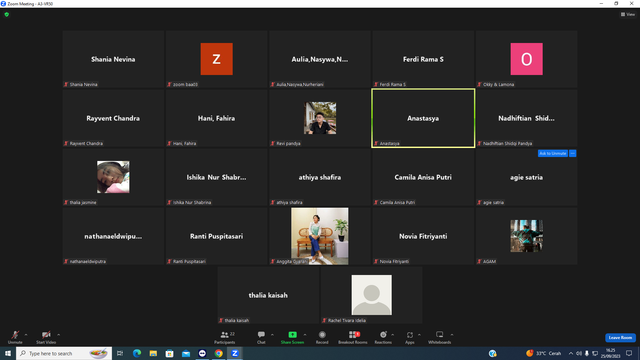This screenshot has width=640, height=360.
Task: Click the athiya shafira tile name
Action: (320, 177)
